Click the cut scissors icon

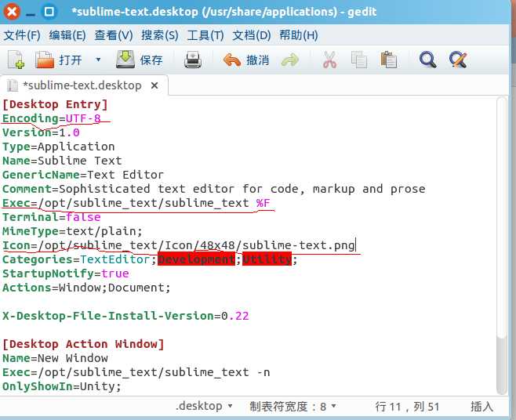tap(329, 60)
